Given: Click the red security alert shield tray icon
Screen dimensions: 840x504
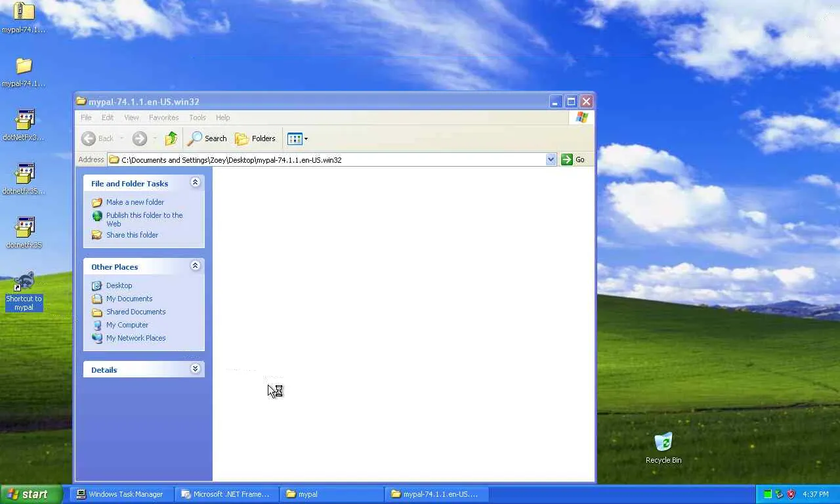Looking at the screenshot, I should click(791, 494).
